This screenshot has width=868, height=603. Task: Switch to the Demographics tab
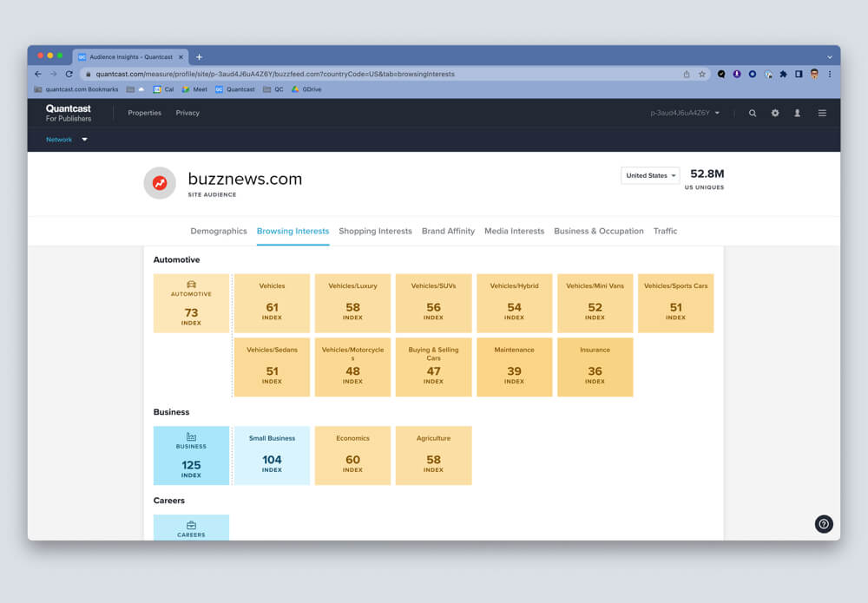click(x=219, y=232)
